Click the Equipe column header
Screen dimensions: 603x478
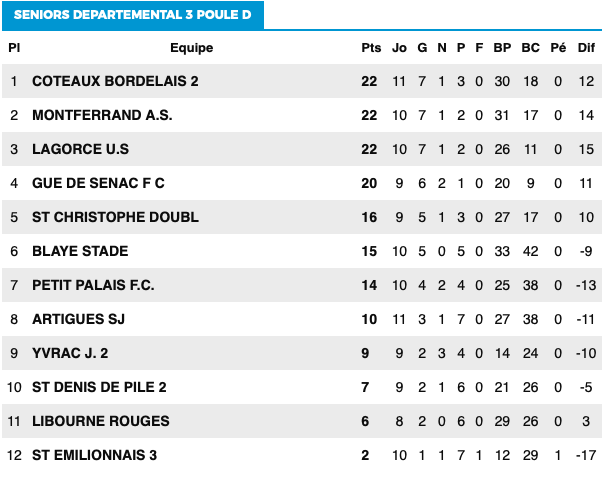click(x=192, y=48)
